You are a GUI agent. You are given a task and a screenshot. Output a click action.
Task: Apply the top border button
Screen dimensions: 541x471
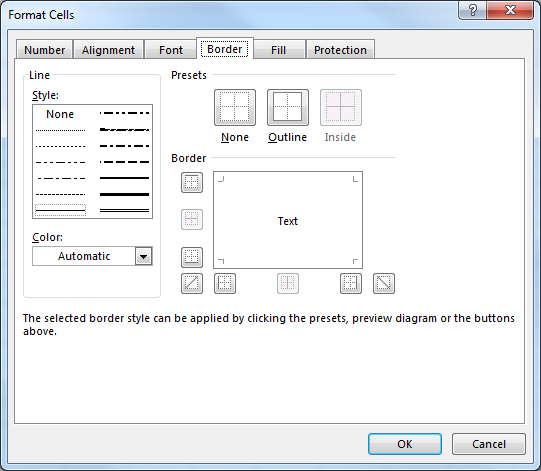[192, 182]
